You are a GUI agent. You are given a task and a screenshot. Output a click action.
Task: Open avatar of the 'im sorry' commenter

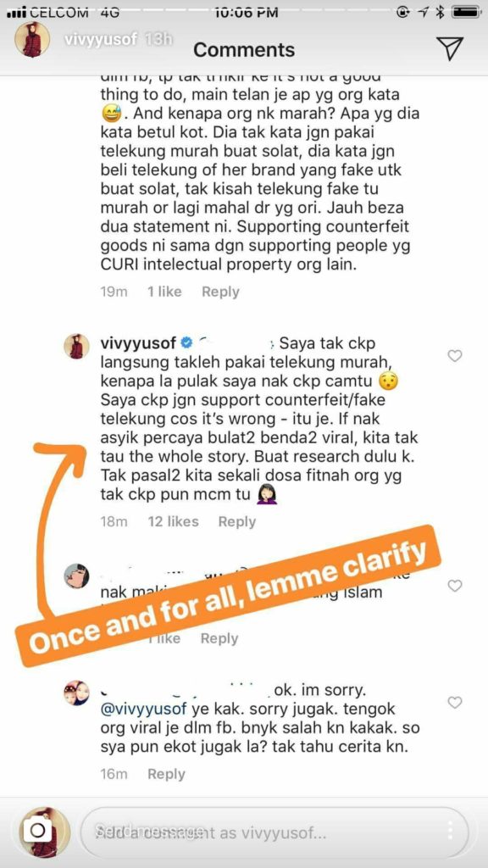pos(76,693)
